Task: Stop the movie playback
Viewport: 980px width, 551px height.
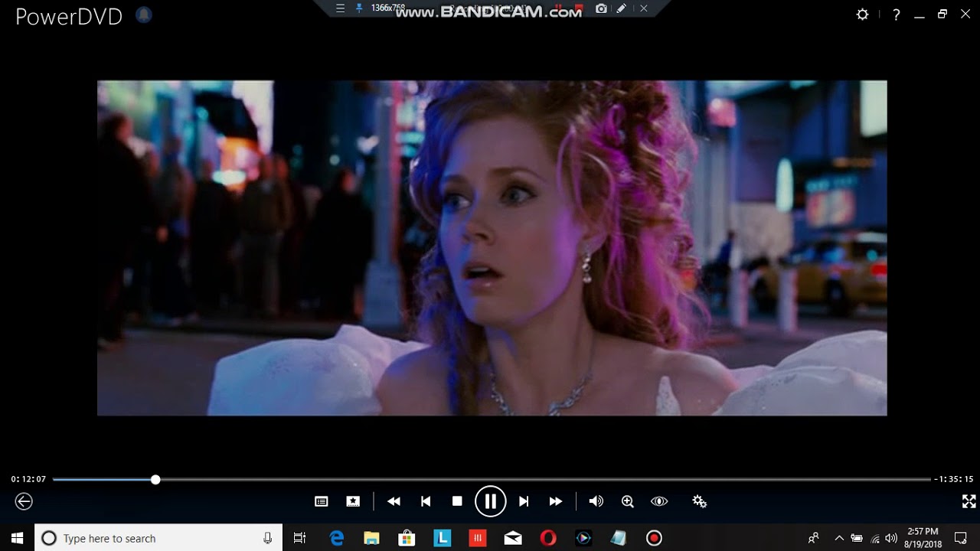Action: [457, 501]
